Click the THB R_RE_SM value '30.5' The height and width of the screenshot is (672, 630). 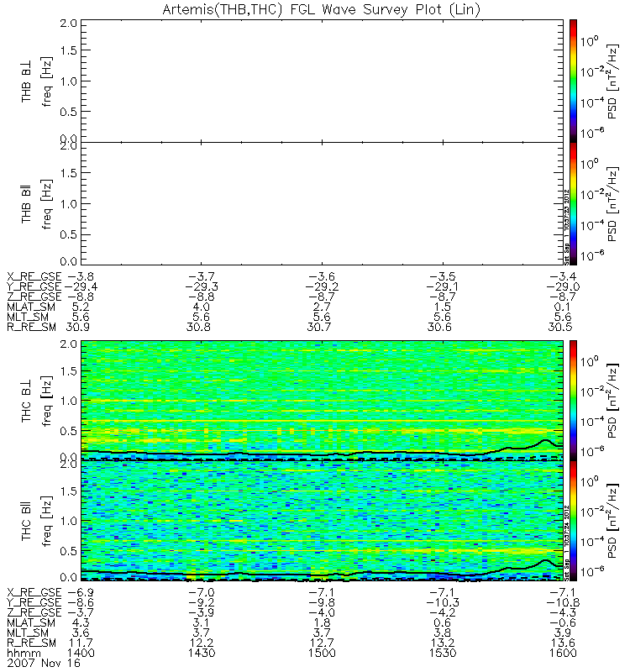560,327
